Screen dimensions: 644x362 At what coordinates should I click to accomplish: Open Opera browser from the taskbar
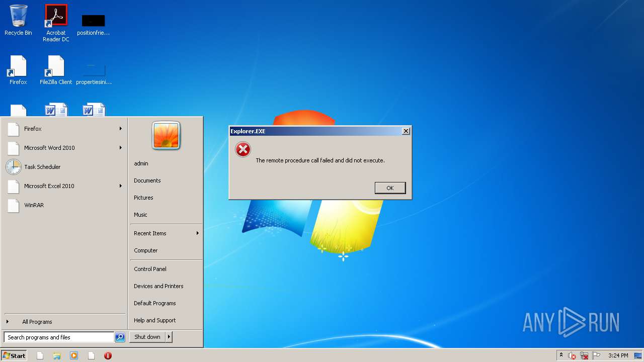coord(108,355)
